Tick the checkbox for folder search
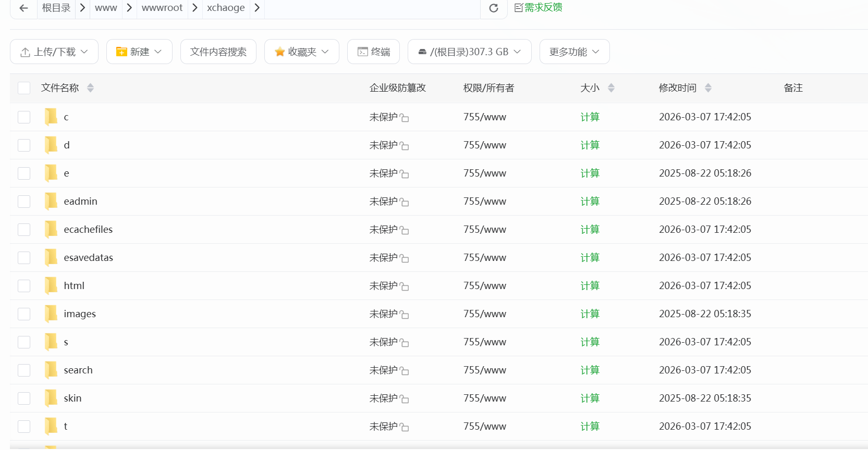Screen dimensions: 868x450 [24, 370]
